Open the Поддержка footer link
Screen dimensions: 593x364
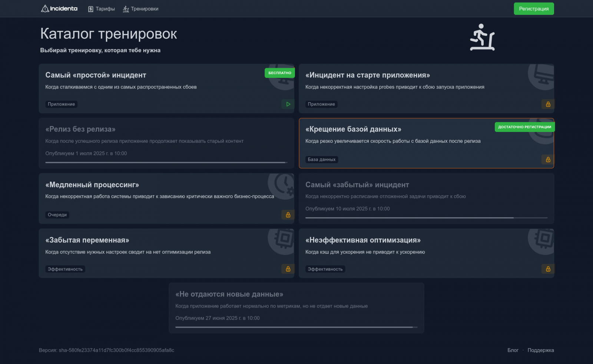[541, 350]
